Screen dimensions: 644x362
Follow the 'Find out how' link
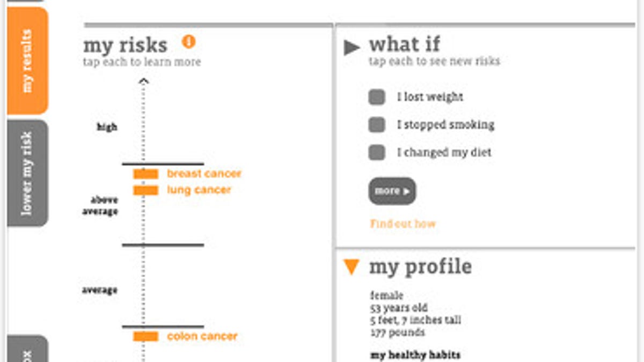tap(402, 224)
